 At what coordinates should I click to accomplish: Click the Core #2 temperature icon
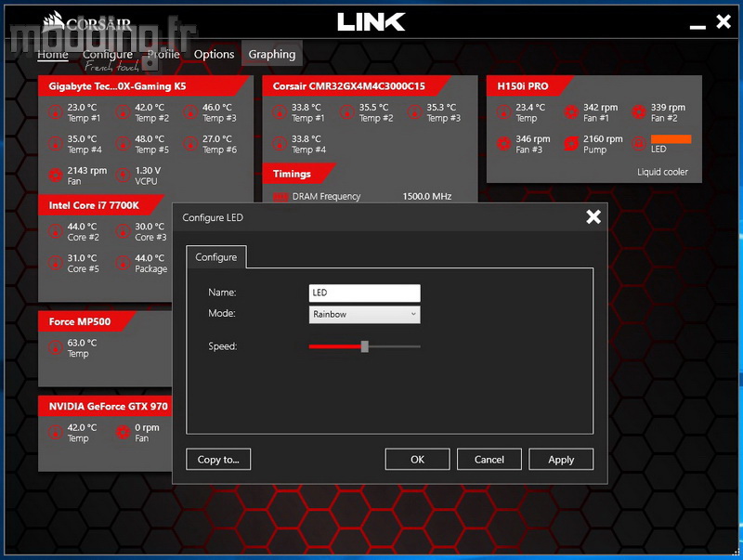pos(56,231)
